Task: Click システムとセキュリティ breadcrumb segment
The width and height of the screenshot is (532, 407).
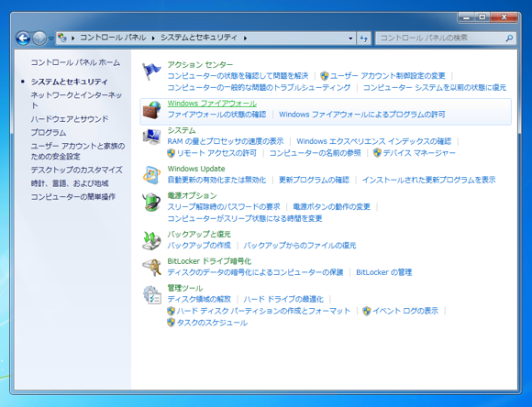Action: (199, 38)
